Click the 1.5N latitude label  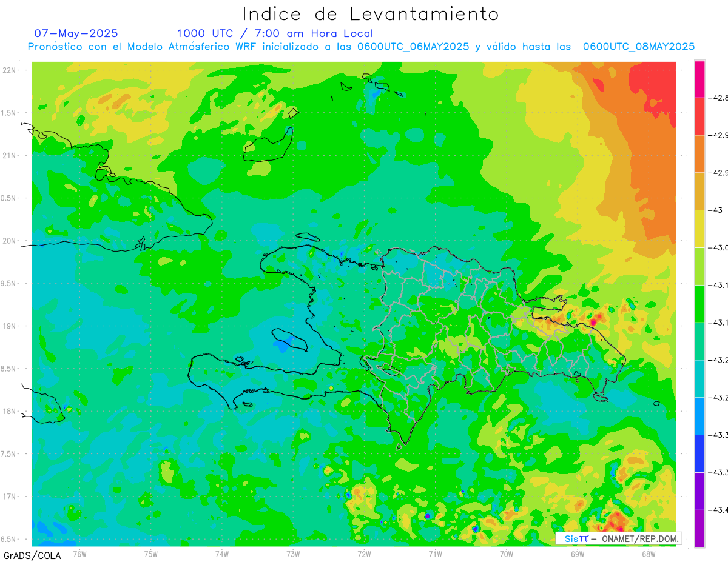(9, 113)
